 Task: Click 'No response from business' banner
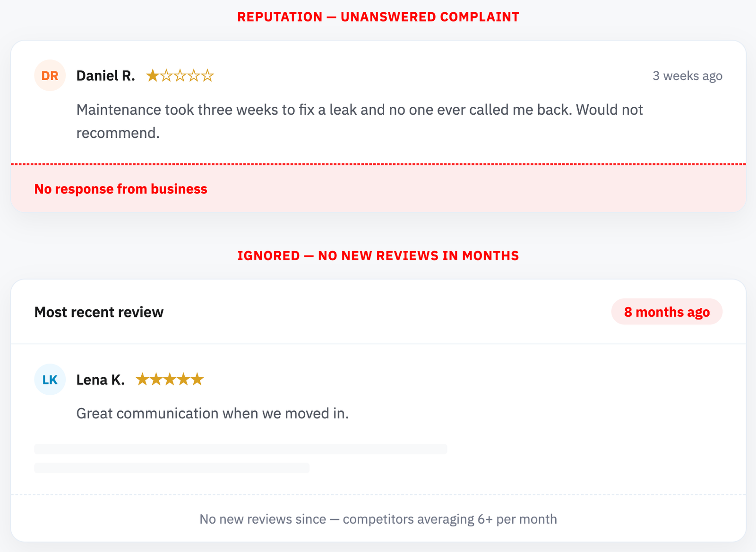[378, 188]
